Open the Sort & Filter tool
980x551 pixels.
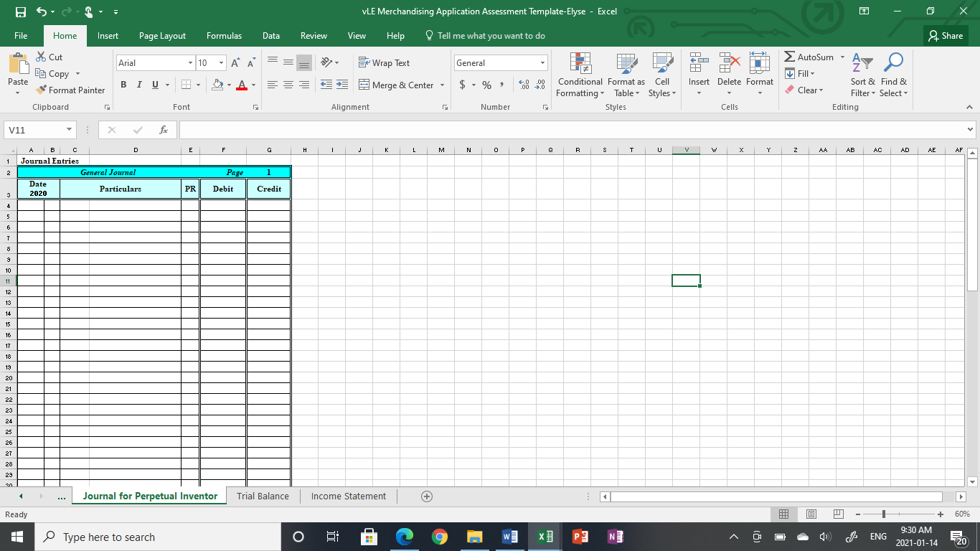click(862, 75)
